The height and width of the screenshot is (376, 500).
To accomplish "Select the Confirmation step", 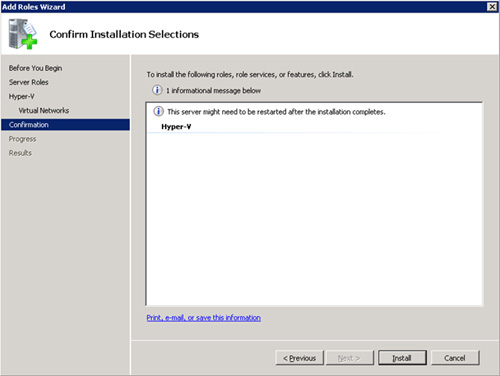I will pos(65,125).
